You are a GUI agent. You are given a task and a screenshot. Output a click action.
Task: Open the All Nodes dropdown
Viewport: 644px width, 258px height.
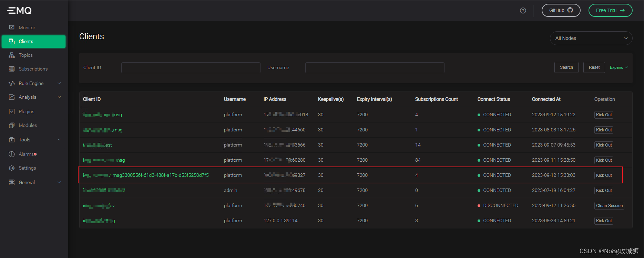pyautogui.click(x=591, y=38)
